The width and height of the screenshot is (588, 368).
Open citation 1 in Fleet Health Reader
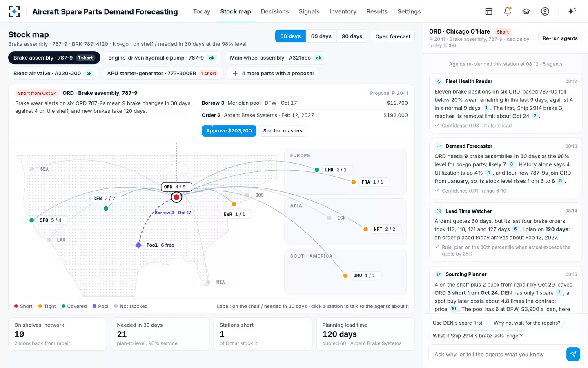click(486, 108)
